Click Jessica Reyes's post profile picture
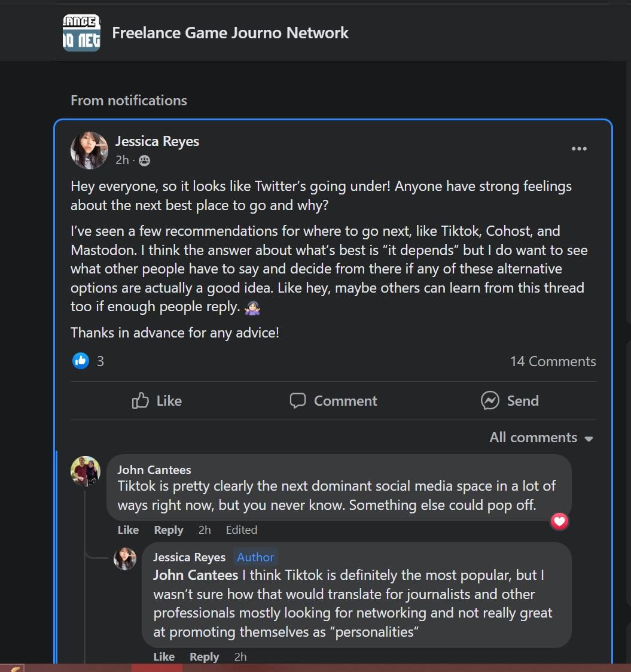Image resolution: width=631 pixels, height=672 pixels. 89,150
